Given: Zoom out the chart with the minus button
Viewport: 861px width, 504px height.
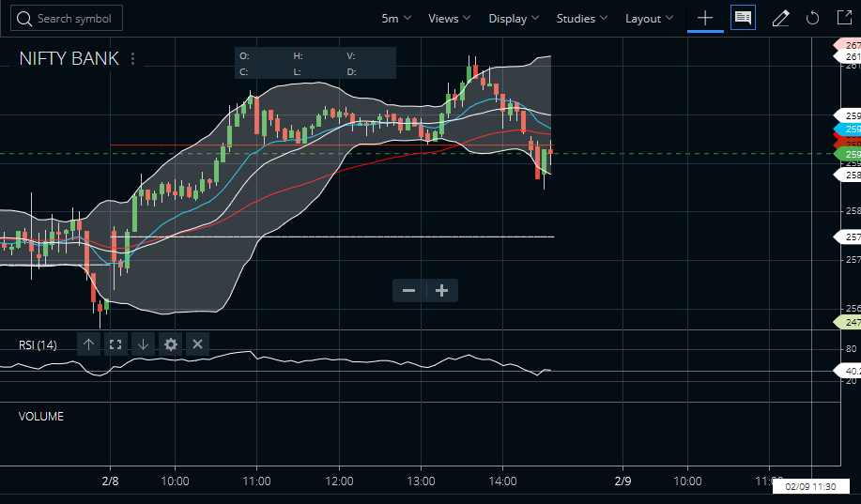Looking at the screenshot, I should [409, 290].
